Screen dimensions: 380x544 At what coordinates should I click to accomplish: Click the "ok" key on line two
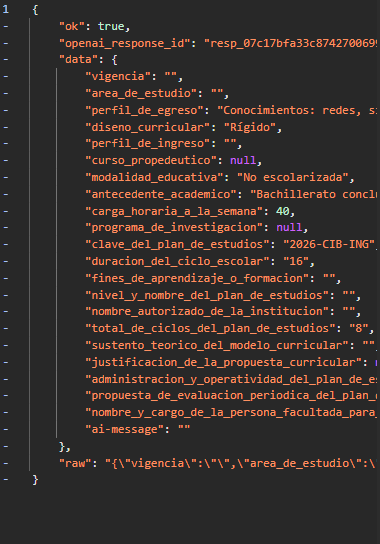pos(71,27)
